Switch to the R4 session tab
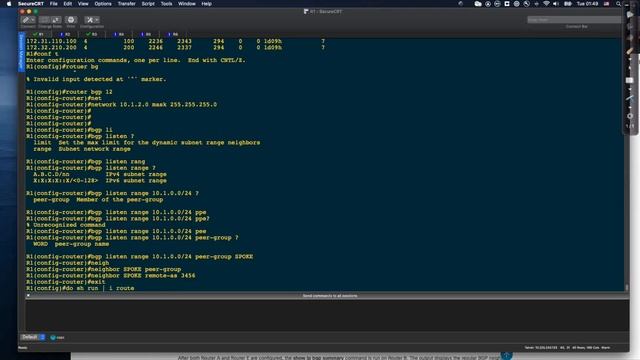Image resolution: width=640 pixels, height=360 pixels. 119,34
